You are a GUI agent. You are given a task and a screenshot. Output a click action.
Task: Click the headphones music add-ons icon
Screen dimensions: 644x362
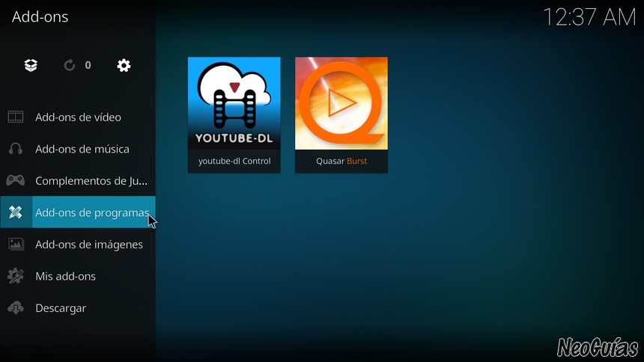pos(16,149)
